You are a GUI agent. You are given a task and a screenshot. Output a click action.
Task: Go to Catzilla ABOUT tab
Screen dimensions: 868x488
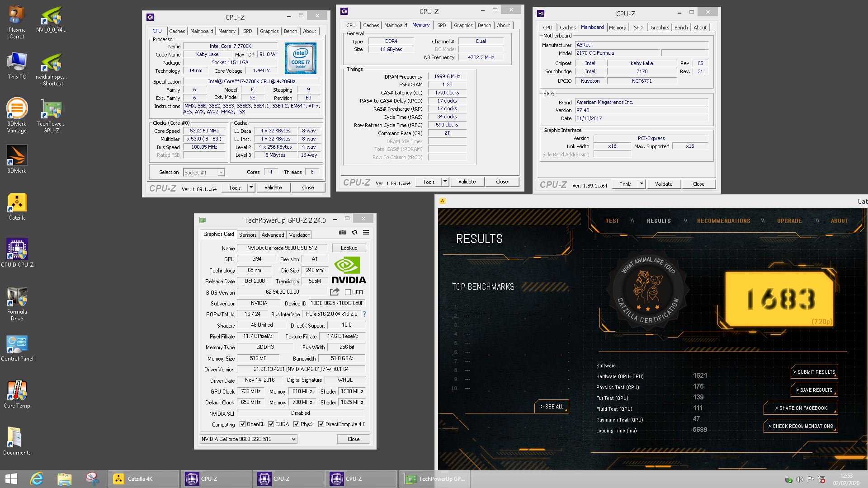pyautogui.click(x=839, y=221)
